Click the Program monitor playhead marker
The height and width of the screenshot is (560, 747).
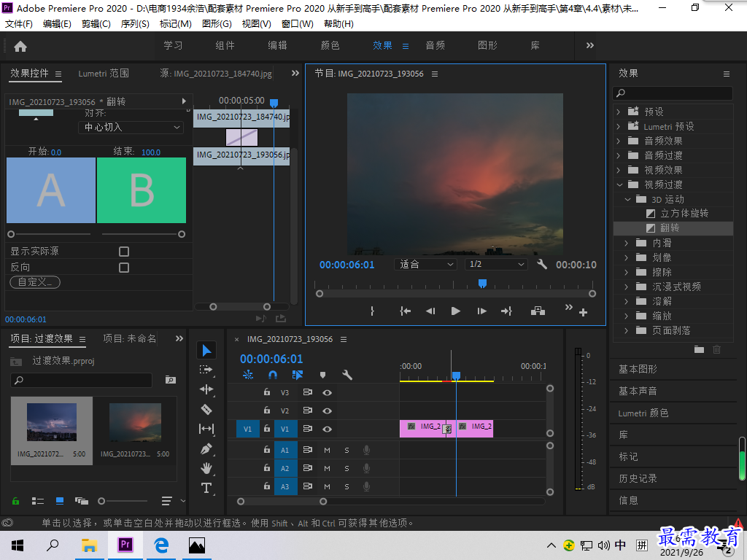click(482, 284)
